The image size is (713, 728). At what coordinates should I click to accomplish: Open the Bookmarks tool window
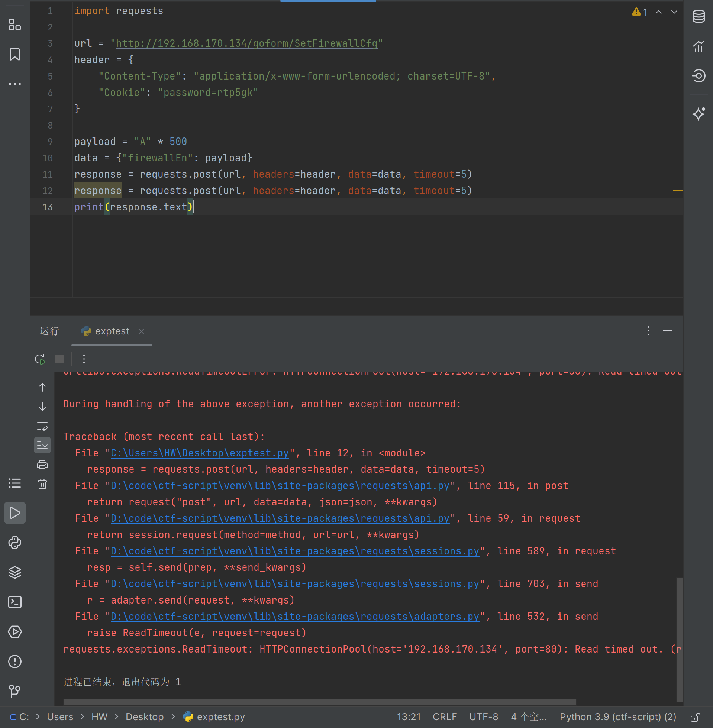click(x=14, y=54)
